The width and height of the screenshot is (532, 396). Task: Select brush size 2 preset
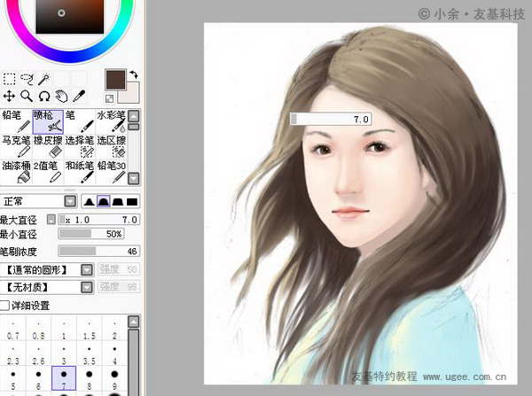114,329
